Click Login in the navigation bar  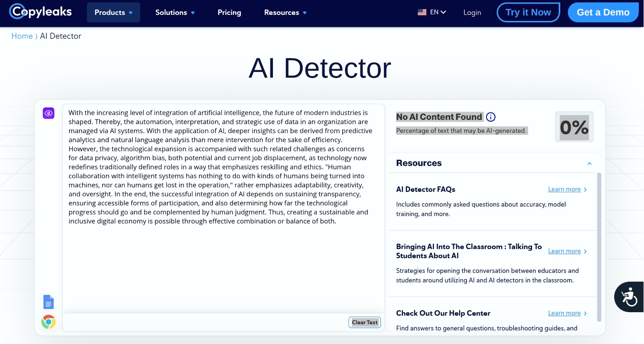(472, 12)
